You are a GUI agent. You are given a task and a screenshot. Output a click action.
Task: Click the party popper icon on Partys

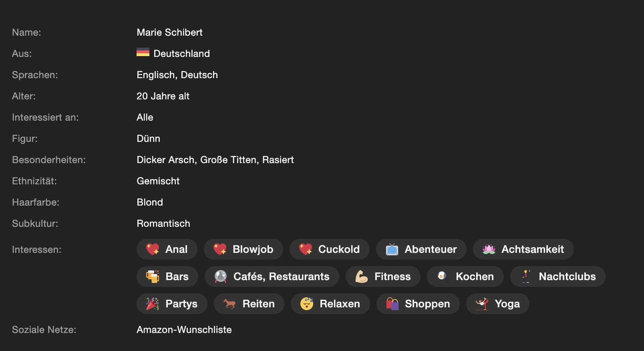coord(153,304)
